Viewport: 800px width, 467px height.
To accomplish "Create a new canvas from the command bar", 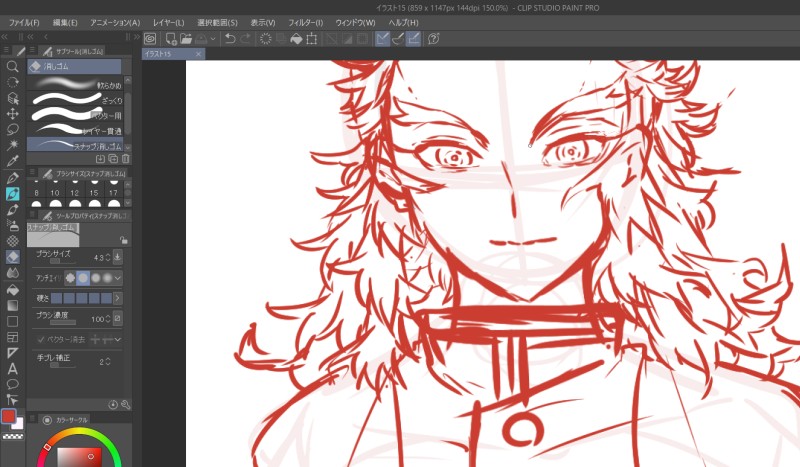I will coord(171,39).
